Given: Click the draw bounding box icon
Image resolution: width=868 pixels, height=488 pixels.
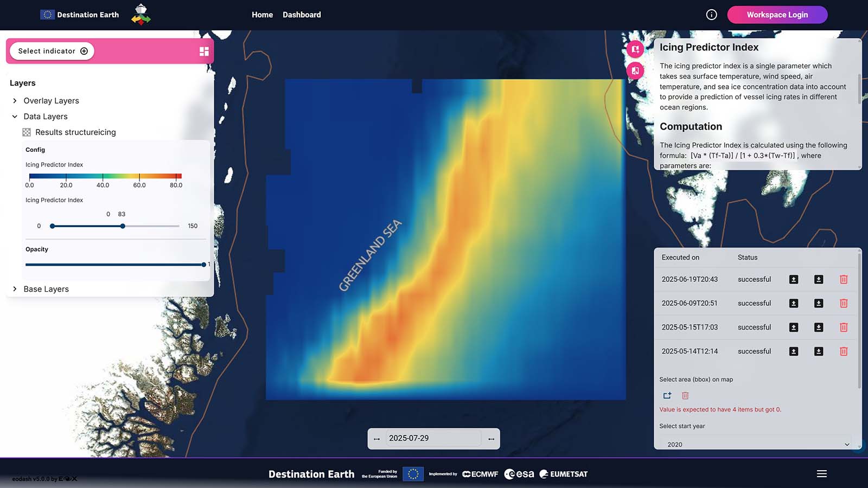Looking at the screenshot, I should (667, 396).
